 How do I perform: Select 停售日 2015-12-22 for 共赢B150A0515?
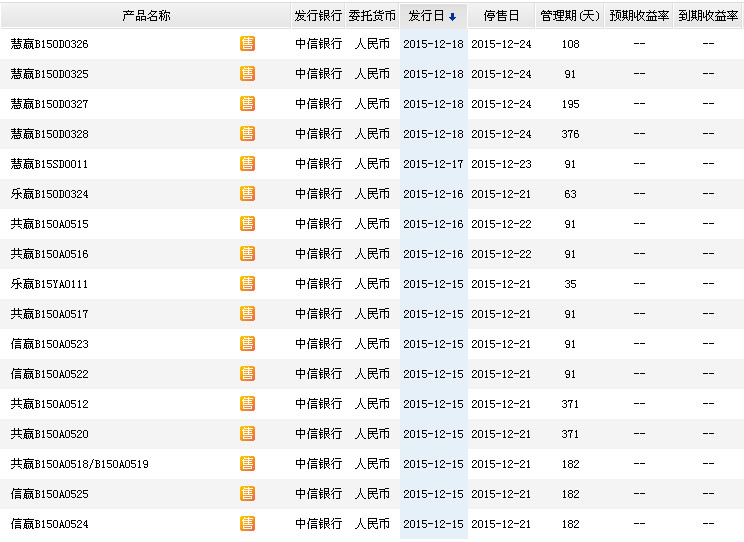pos(501,224)
